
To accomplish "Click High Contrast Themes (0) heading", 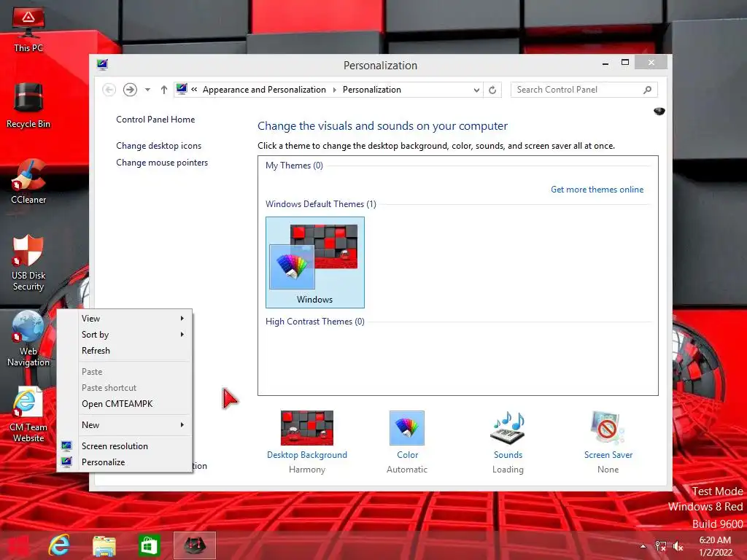I will [315, 322].
